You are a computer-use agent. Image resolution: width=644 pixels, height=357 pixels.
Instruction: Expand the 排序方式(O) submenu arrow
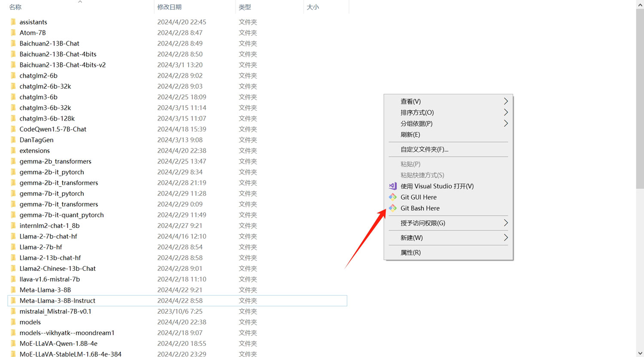point(506,112)
